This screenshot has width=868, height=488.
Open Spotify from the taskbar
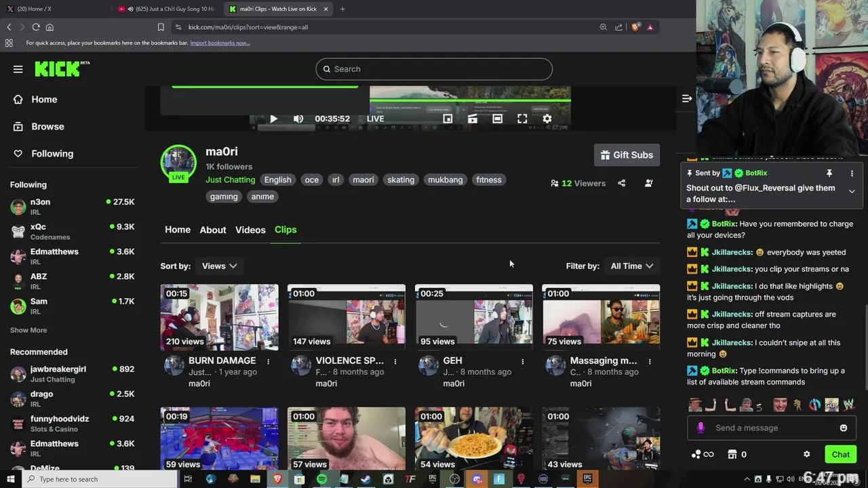click(321, 479)
